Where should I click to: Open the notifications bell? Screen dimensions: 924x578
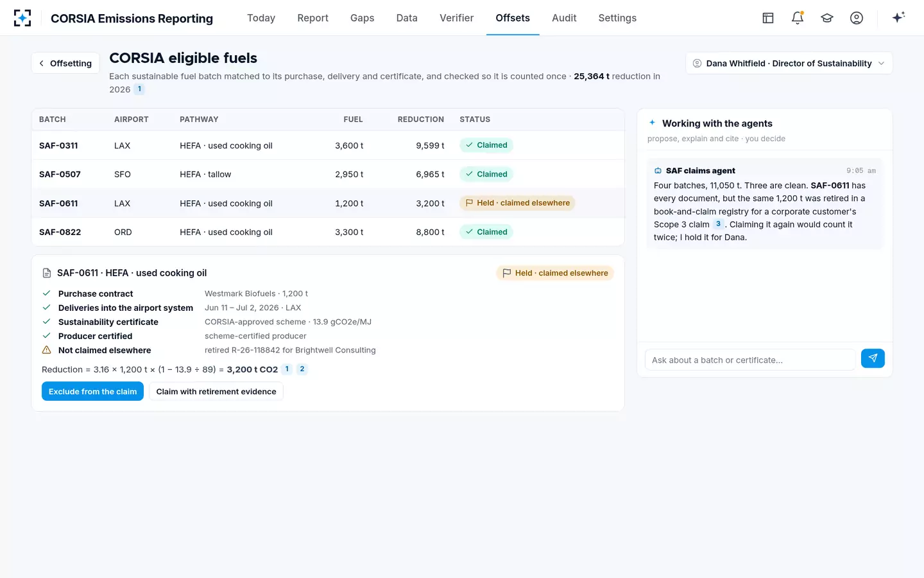(798, 18)
